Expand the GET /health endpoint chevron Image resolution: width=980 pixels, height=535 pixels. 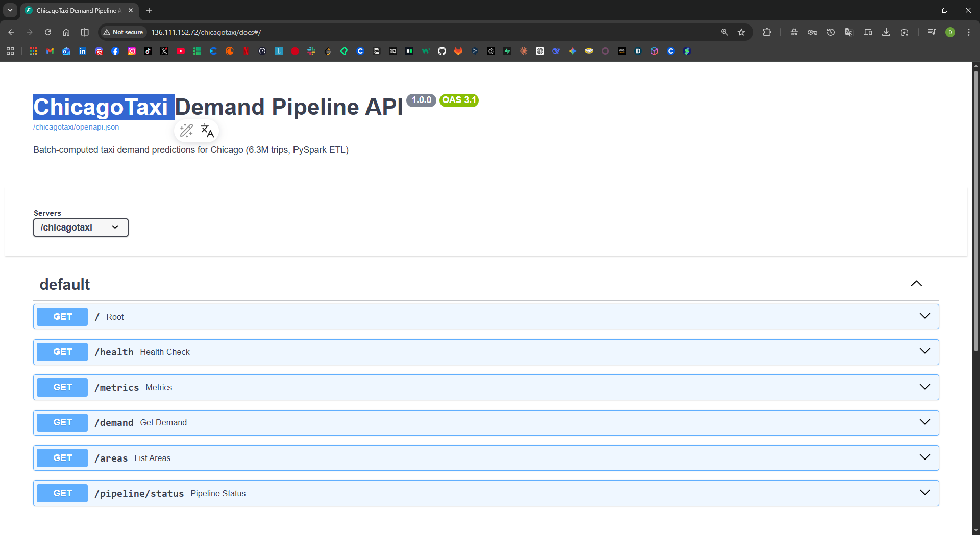[924, 351]
